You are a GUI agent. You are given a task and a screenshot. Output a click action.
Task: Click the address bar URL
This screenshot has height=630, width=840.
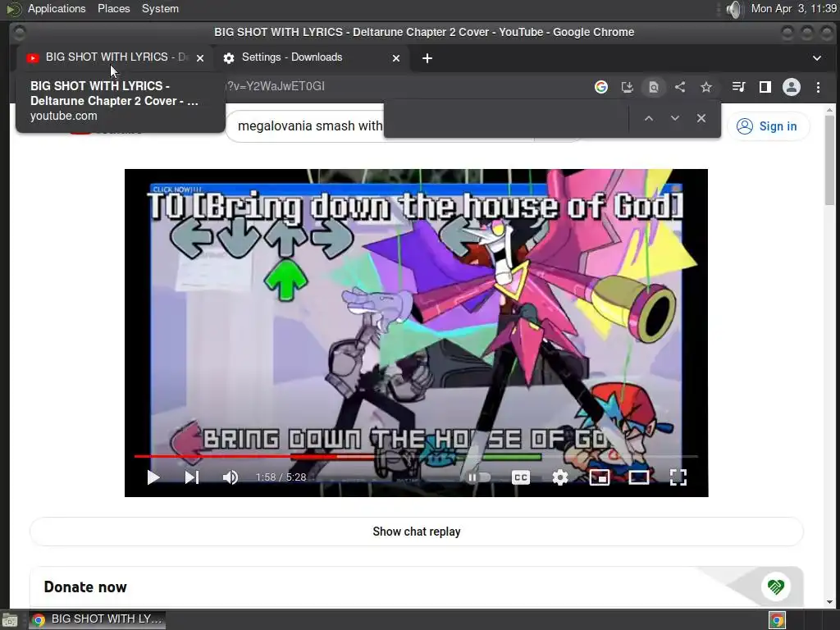click(x=274, y=86)
